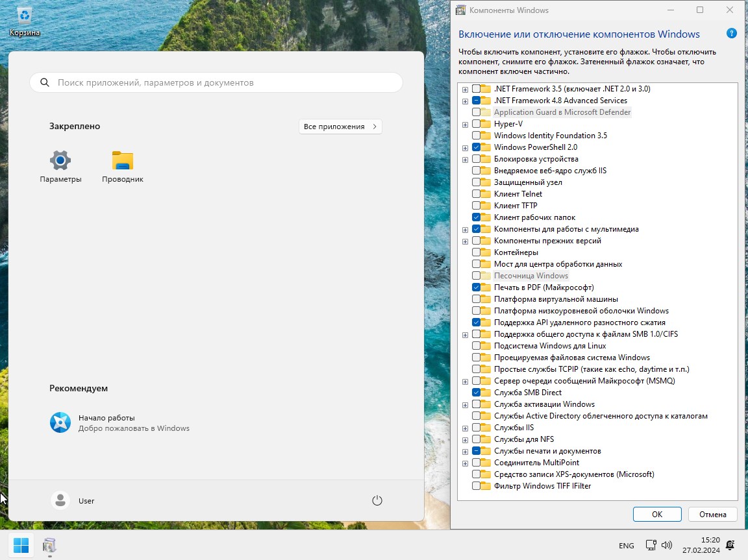Click the User account avatar
This screenshot has height=560, width=748.
(x=60, y=500)
